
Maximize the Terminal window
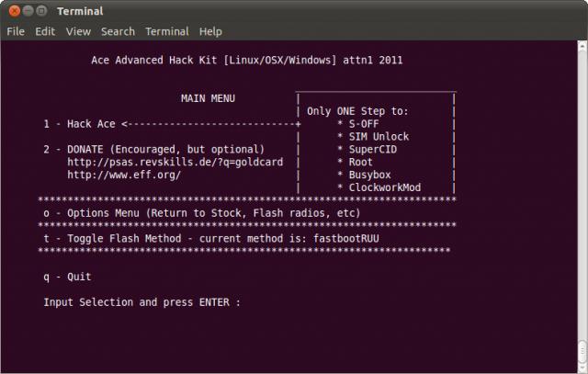[41, 11]
